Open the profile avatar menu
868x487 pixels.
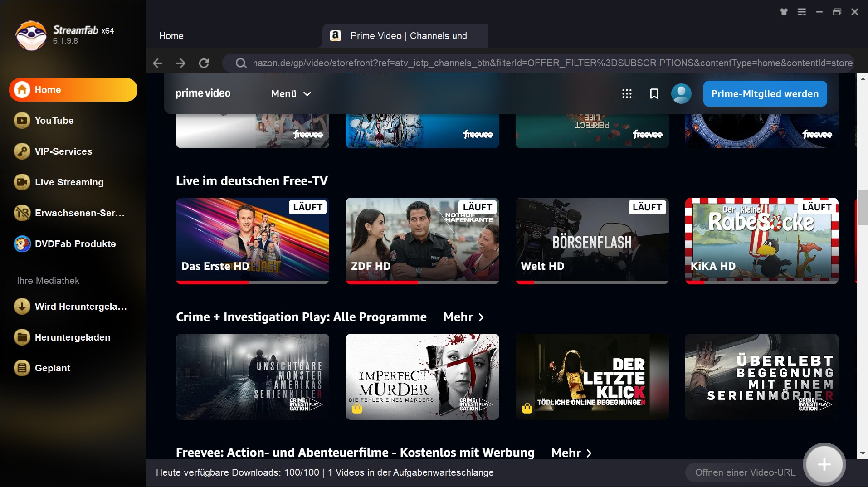681,94
